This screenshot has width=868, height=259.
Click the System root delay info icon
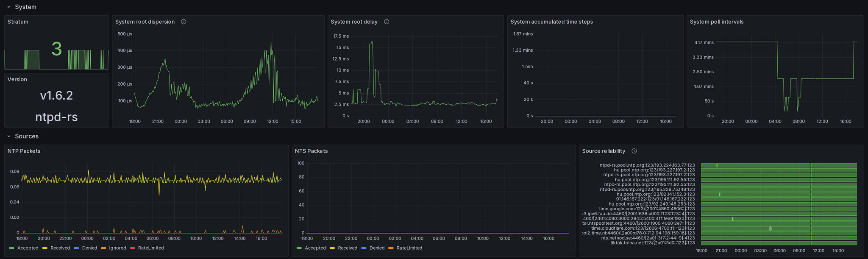pos(387,22)
